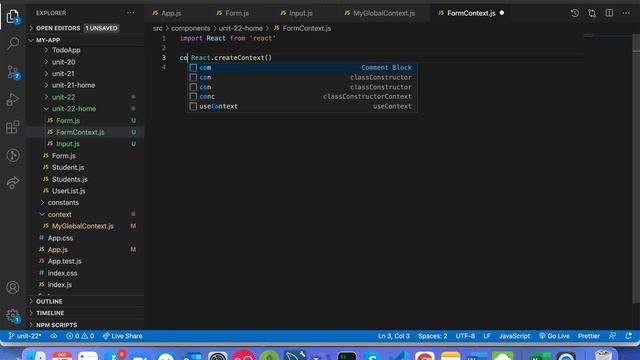The image size is (640, 360).
Task: Click unit-22-home in the breadcrumb path
Action: 240,28
